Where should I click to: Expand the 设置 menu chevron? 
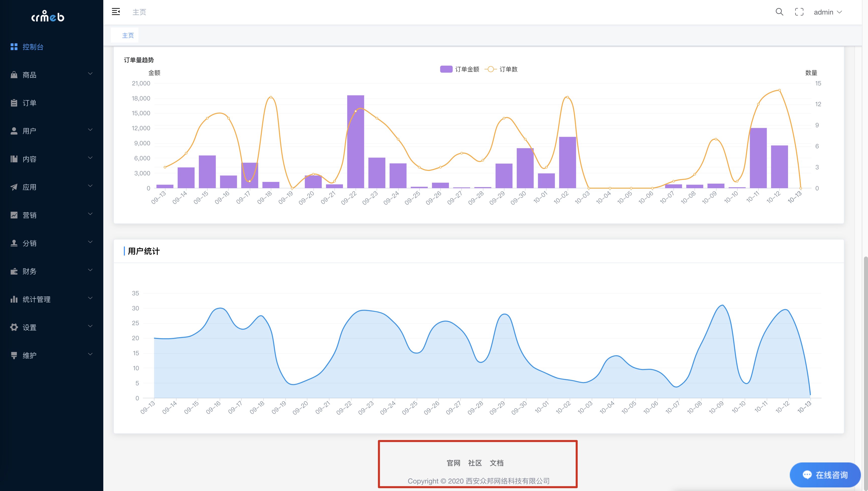90,326
